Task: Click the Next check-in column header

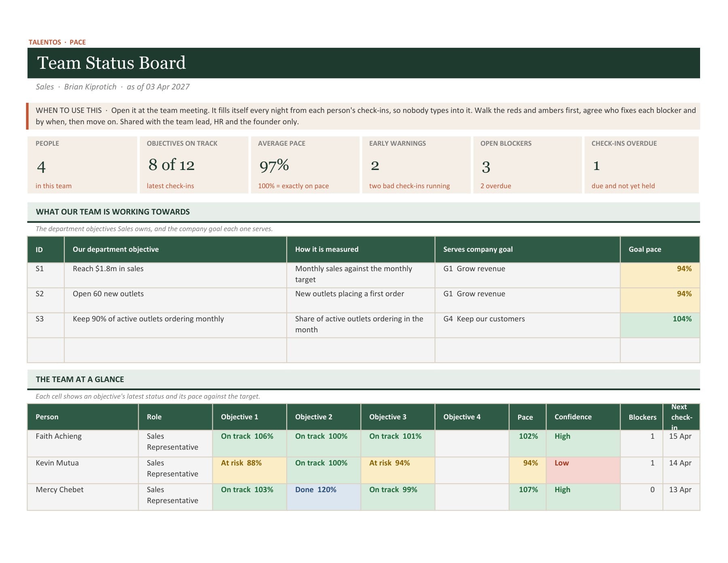Action: 681,417
